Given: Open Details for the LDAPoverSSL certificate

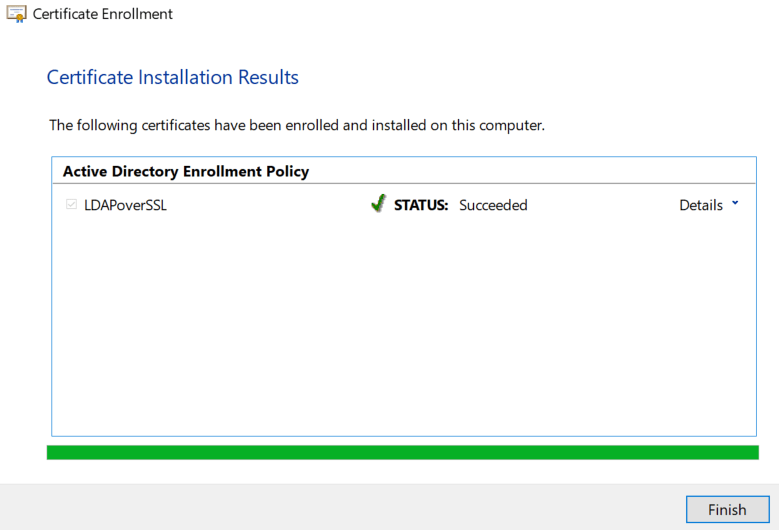Looking at the screenshot, I should (701, 205).
